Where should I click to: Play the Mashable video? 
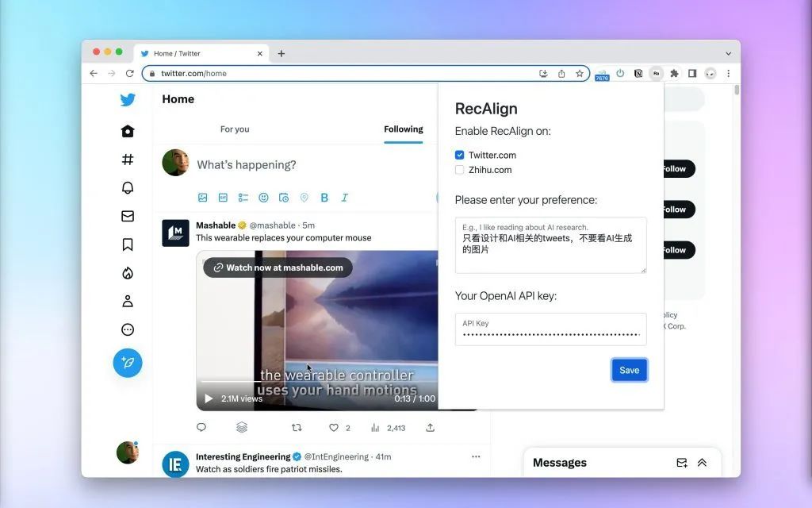(209, 398)
